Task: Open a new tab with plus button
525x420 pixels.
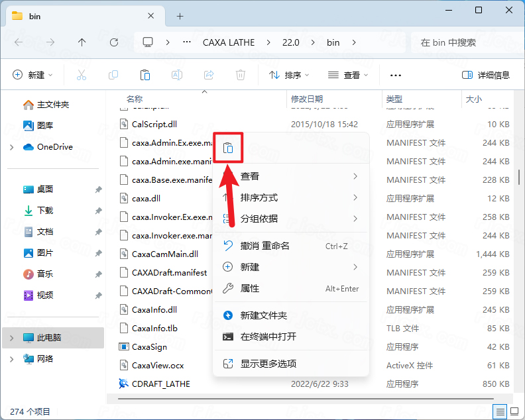Action: pos(180,16)
